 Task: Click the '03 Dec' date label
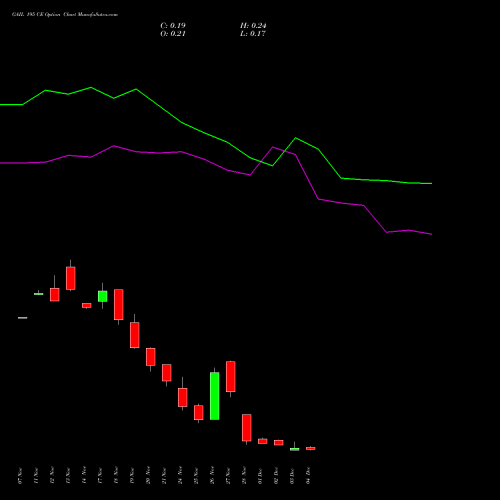(292, 476)
